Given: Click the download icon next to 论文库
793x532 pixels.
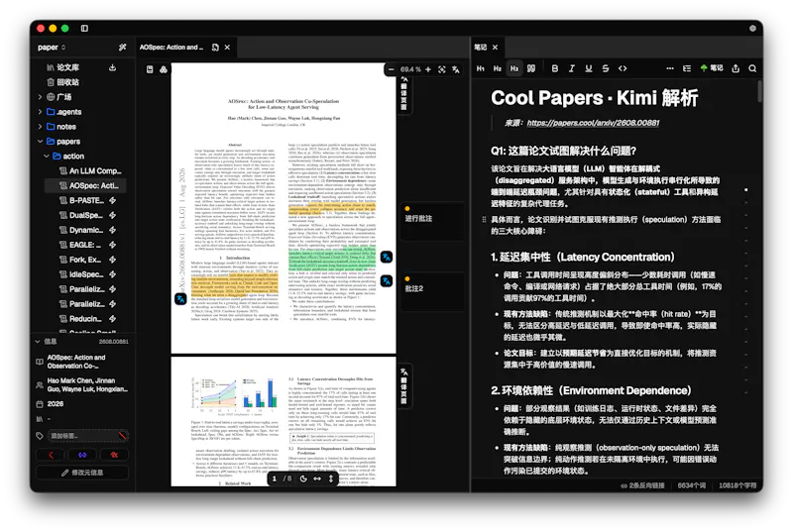Looking at the screenshot, I should (112, 67).
